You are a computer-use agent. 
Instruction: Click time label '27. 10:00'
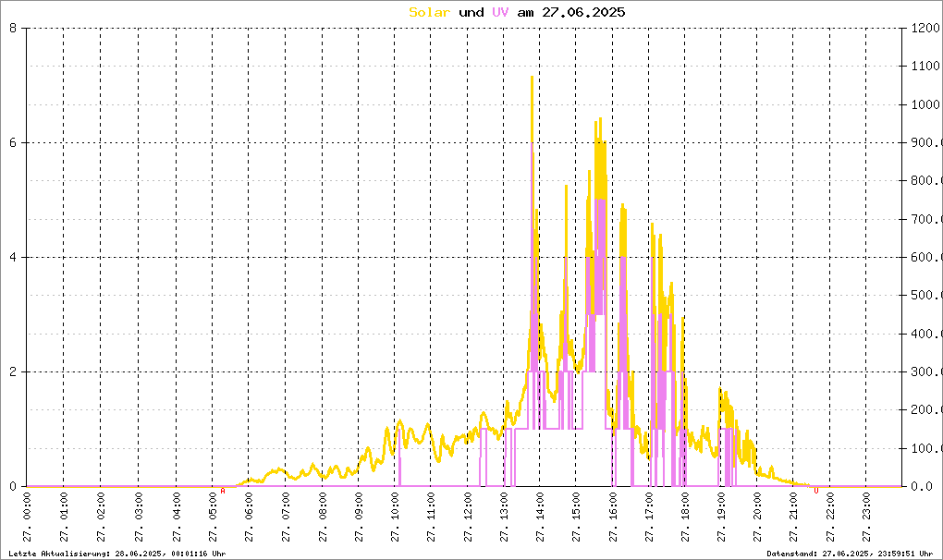point(395,517)
